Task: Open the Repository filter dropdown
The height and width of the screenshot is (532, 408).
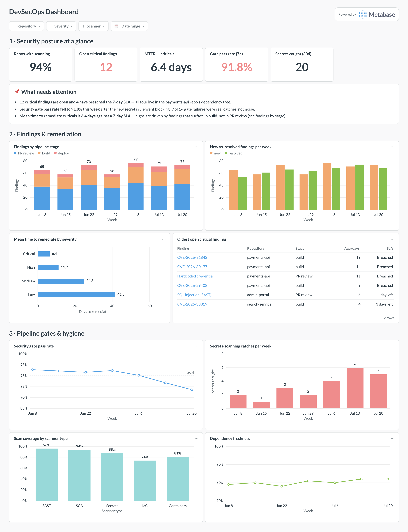Action: (x=26, y=26)
